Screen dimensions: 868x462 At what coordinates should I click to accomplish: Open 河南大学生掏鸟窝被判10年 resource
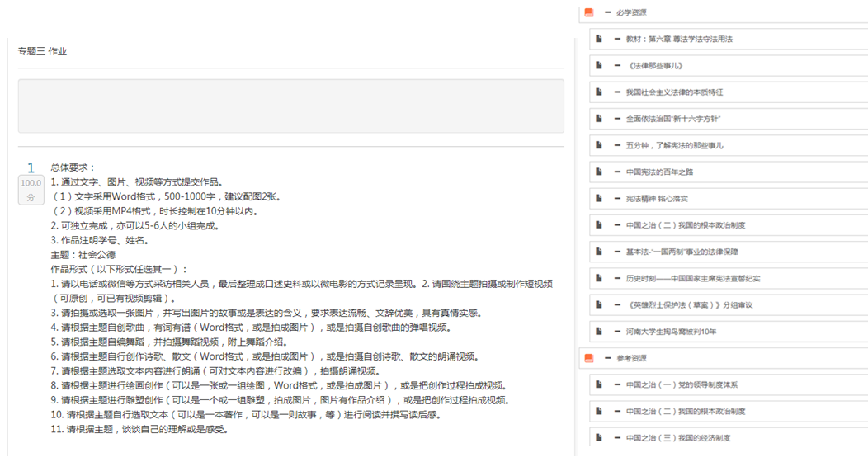671,332
